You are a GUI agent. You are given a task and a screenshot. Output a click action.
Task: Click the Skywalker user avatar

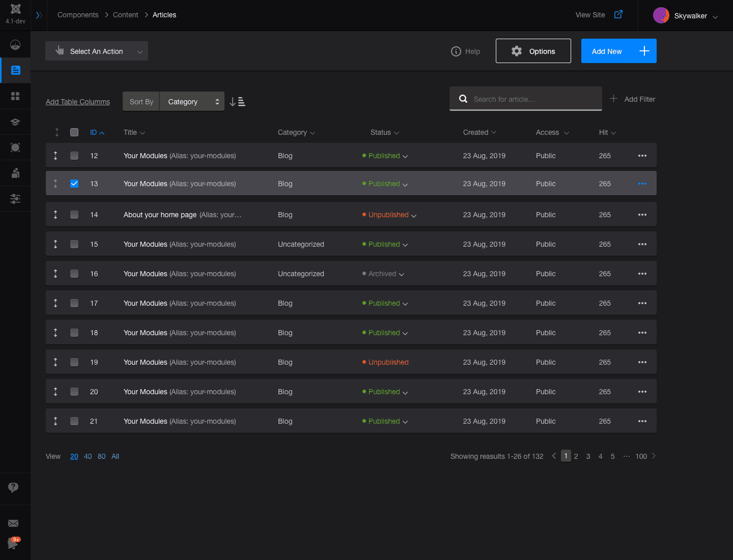tap(661, 15)
